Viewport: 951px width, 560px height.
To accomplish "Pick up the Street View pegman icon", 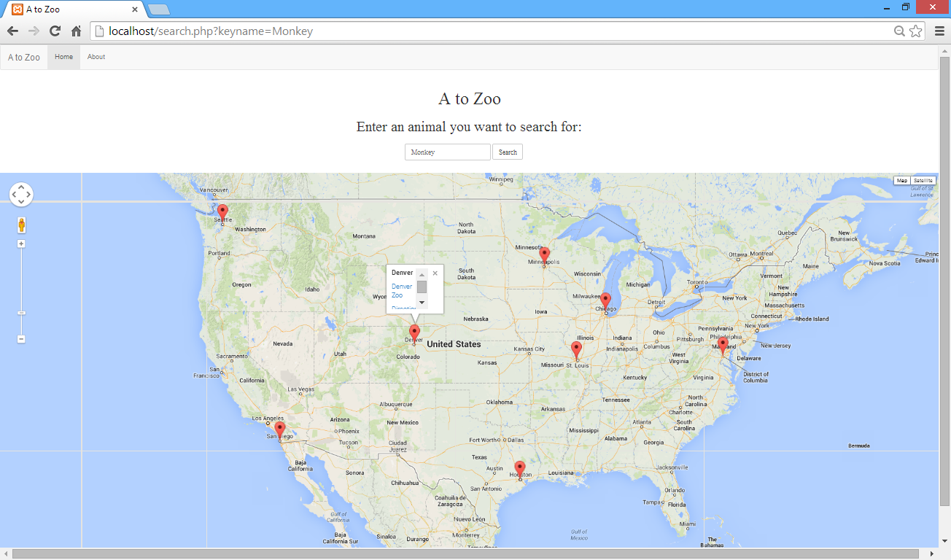I will (21, 225).
